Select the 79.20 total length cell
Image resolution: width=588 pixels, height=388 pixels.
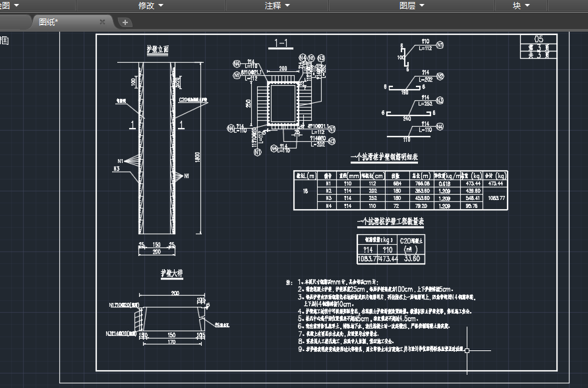pyautogui.click(x=421, y=206)
